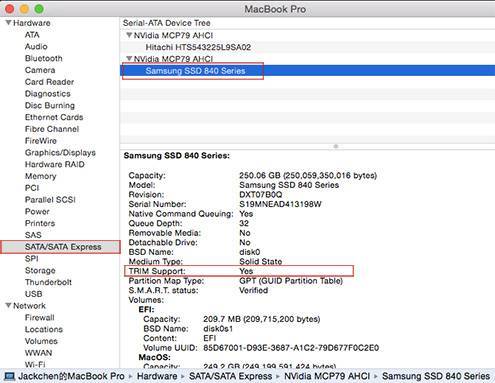Select Camera in the sidebar
The height and width of the screenshot is (383, 495).
pyautogui.click(x=40, y=70)
